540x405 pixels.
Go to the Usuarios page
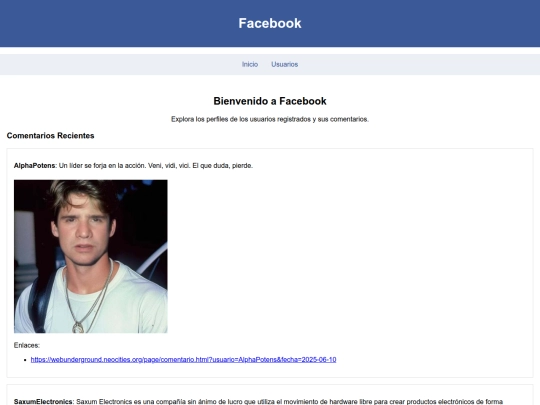click(x=284, y=64)
